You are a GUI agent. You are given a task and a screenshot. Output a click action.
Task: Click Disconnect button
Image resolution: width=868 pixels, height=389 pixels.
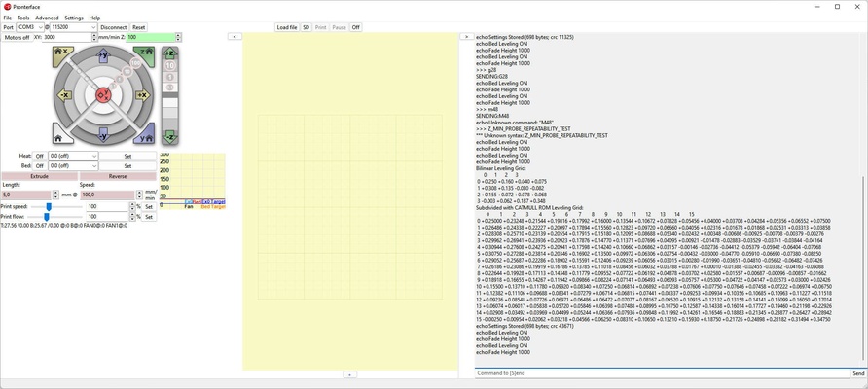point(114,27)
